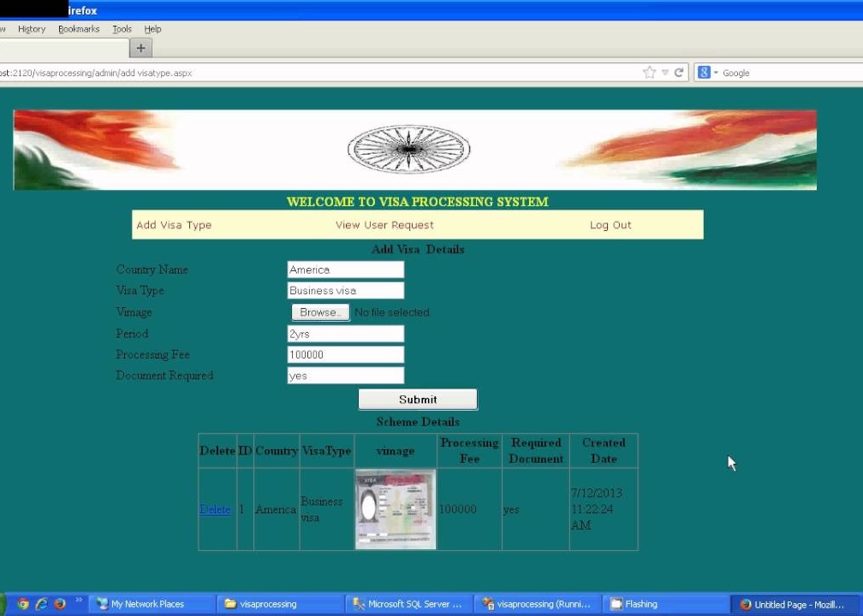863x616 pixels.
Task: Open the History menu
Action: point(32,29)
